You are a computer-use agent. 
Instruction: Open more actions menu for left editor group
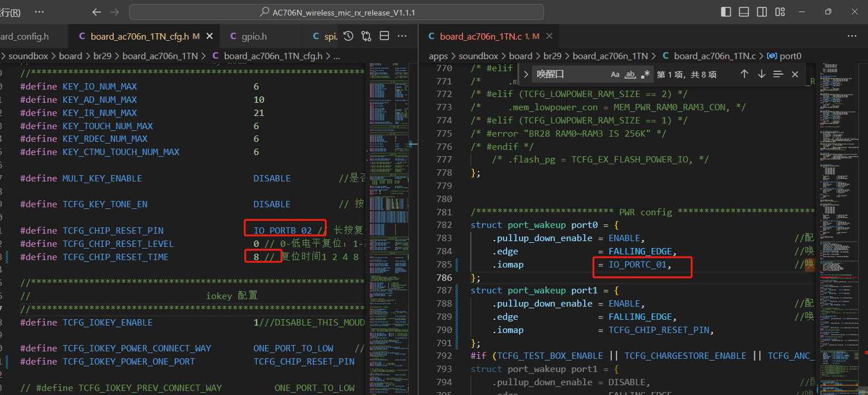pyautogui.click(x=402, y=36)
